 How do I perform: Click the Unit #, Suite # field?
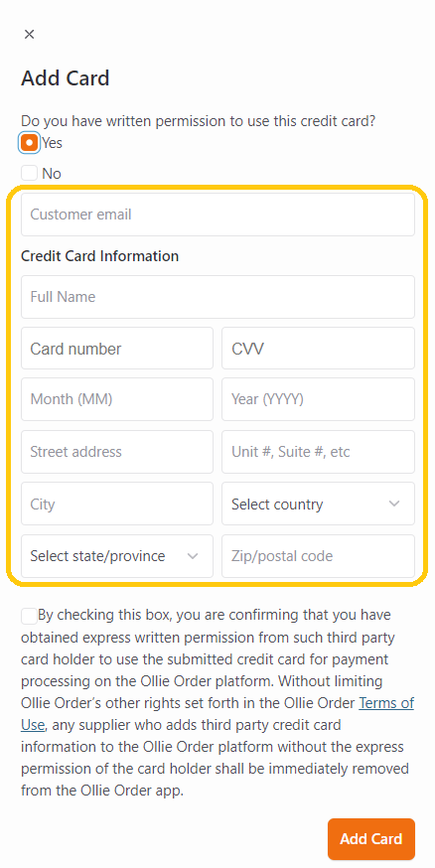318,452
